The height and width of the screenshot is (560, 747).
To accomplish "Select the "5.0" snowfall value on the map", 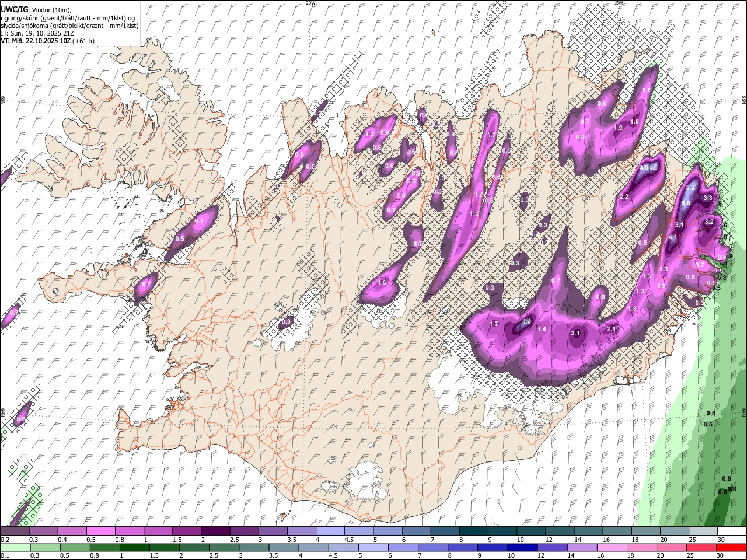I will (x=686, y=203).
